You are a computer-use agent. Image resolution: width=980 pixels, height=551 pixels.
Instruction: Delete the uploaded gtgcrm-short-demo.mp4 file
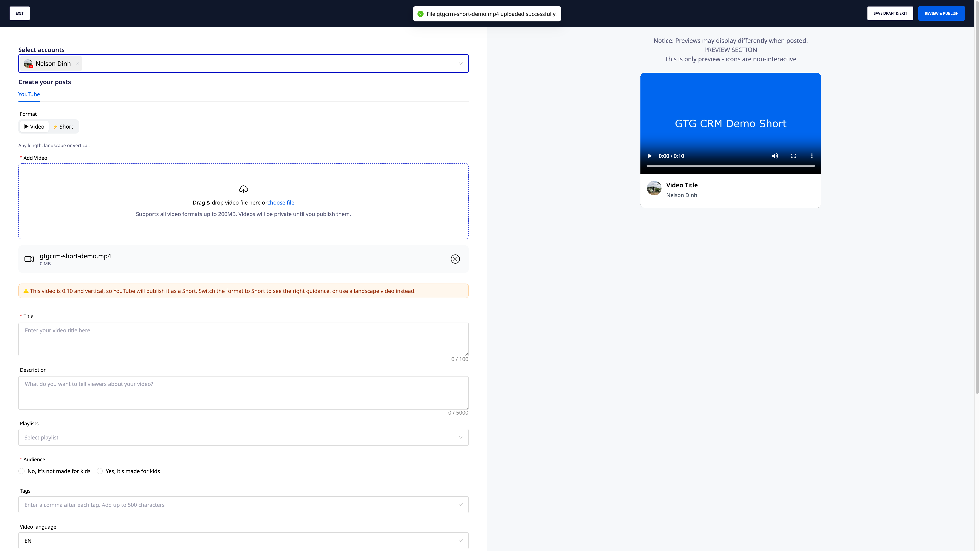455,259
